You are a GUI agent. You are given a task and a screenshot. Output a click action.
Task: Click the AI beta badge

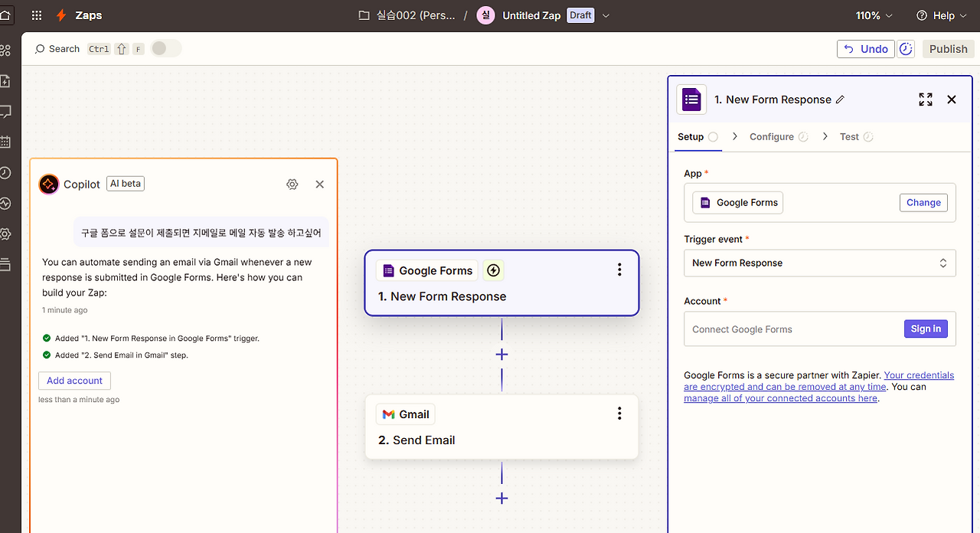point(126,184)
